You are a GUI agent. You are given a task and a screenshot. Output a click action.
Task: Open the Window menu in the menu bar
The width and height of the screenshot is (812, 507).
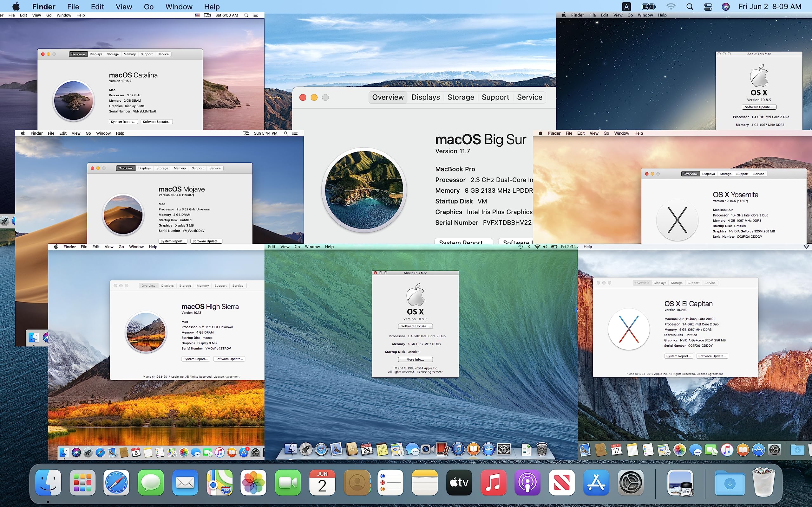pos(179,6)
